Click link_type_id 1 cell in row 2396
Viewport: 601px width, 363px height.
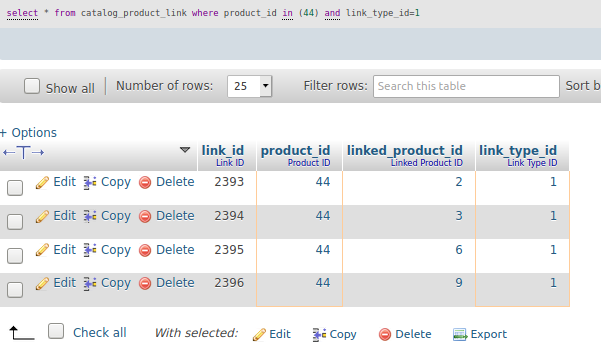pyautogui.click(x=522, y=290)
